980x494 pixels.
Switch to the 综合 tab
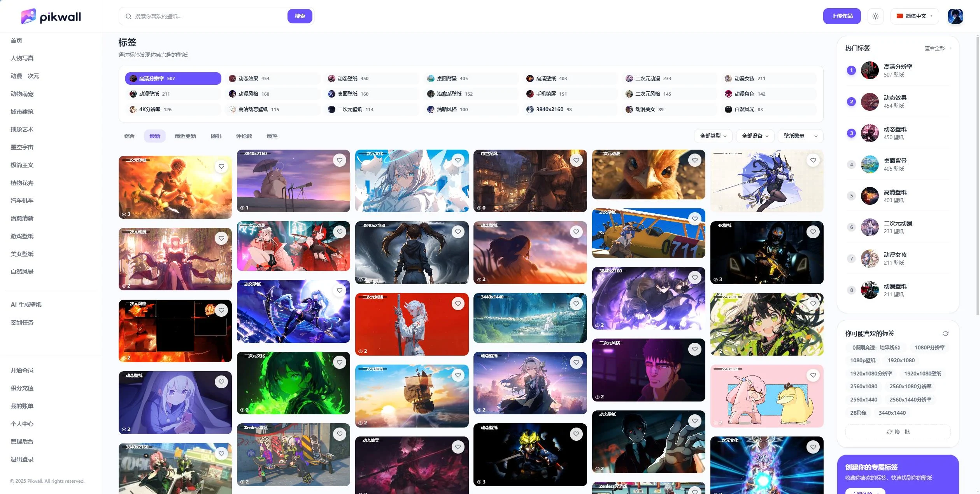click(130, 136)
